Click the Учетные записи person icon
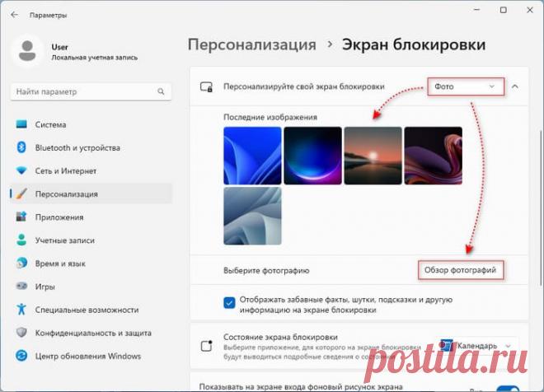This screenshot has height=392, width=544. click(21, 240)
